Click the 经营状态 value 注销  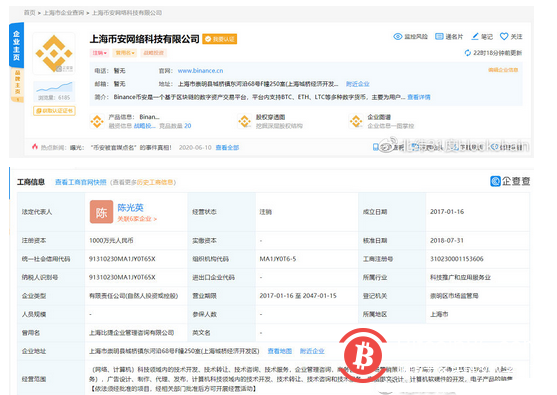pyautogui.click(x=266, y=212)
